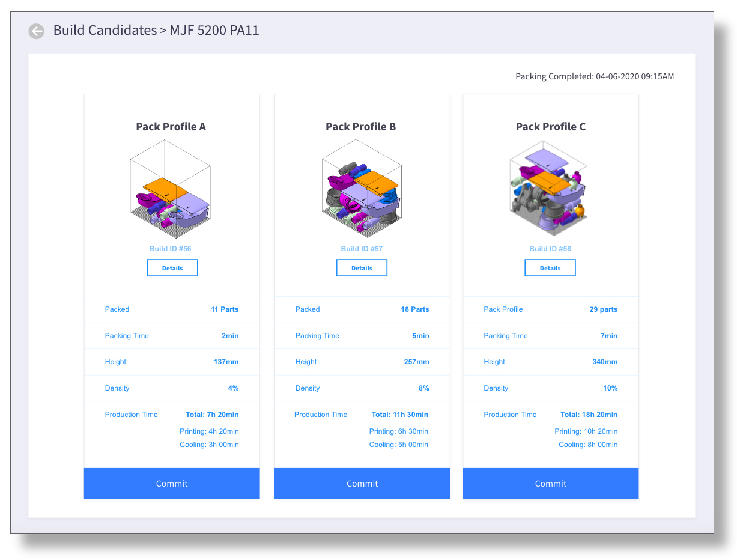
Task: Click the Pack Profile B heading
Action: (361, 127)
